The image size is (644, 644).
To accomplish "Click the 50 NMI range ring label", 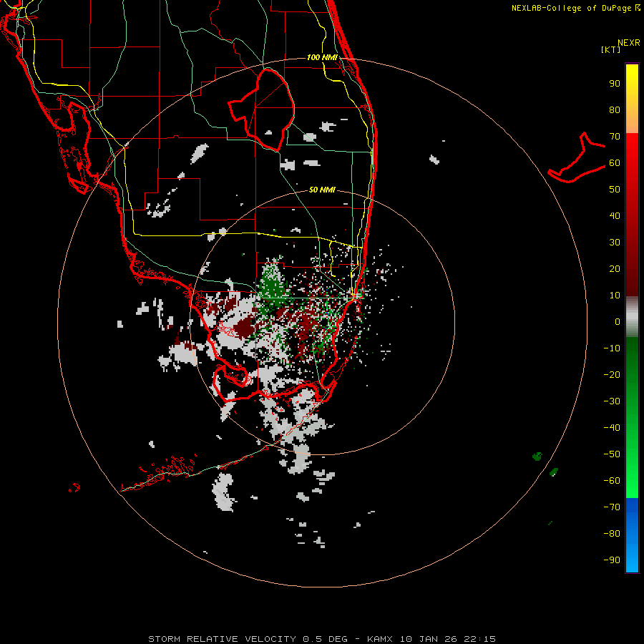I will click(322, 190).
